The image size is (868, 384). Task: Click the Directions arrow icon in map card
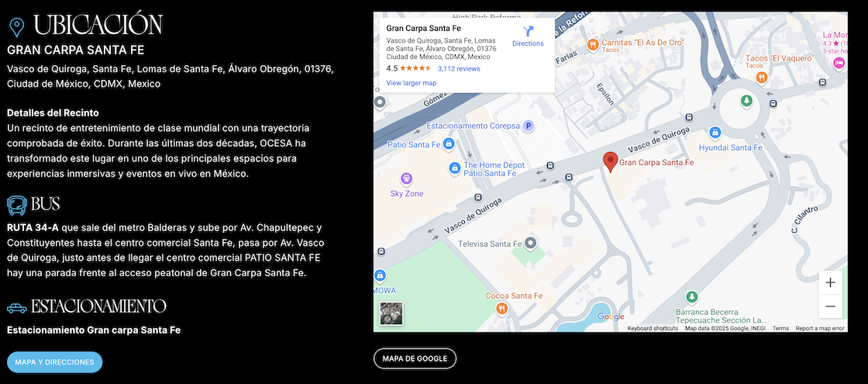[528, 31]
